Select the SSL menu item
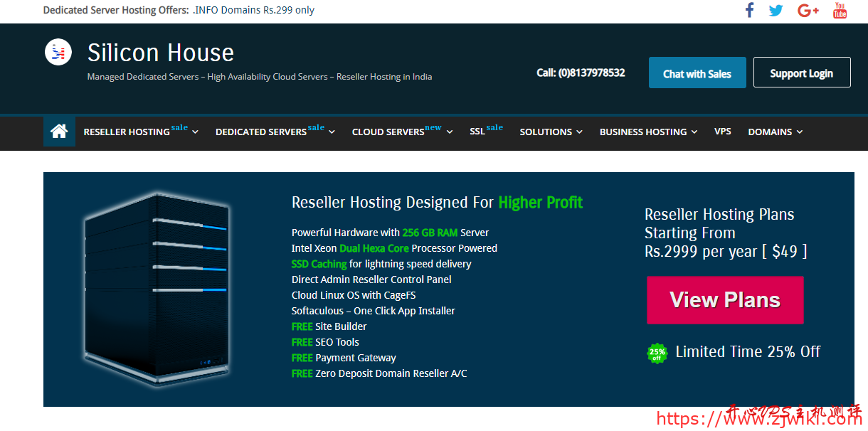 pos(485,132)
